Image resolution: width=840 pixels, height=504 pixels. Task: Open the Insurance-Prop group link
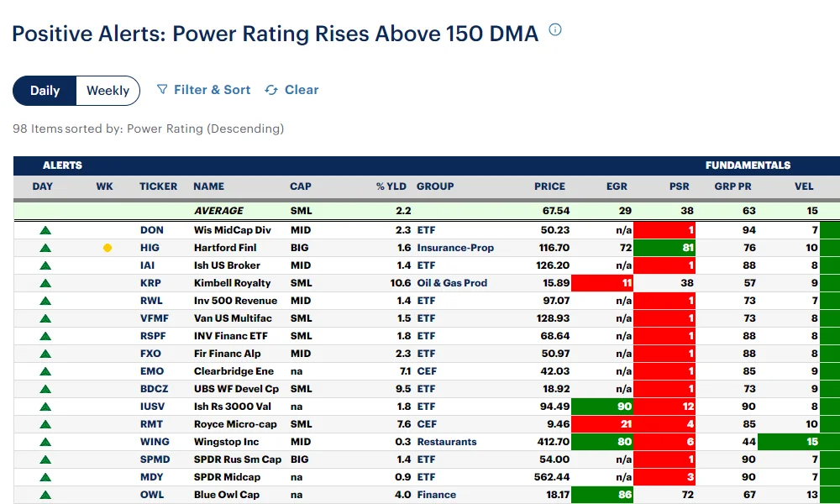pyautogui.click(x=455, y=248)
